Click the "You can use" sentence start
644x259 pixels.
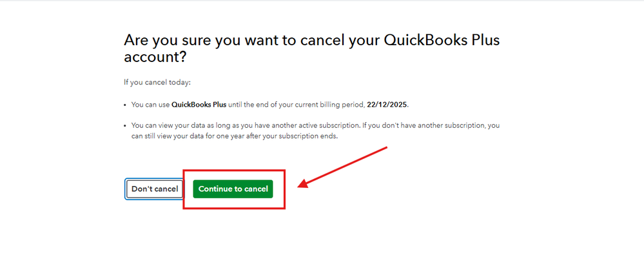click(x=150, y=104)
